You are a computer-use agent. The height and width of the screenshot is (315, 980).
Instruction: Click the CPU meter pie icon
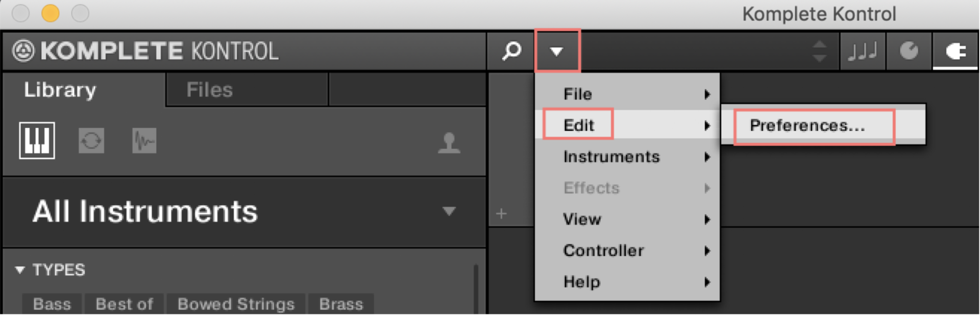(908, 51)
